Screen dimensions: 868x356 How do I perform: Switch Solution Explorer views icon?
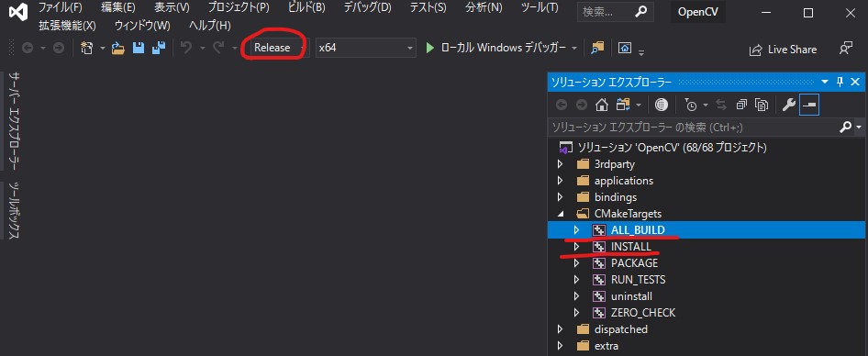pyautogui.click(x=623, y=104)
